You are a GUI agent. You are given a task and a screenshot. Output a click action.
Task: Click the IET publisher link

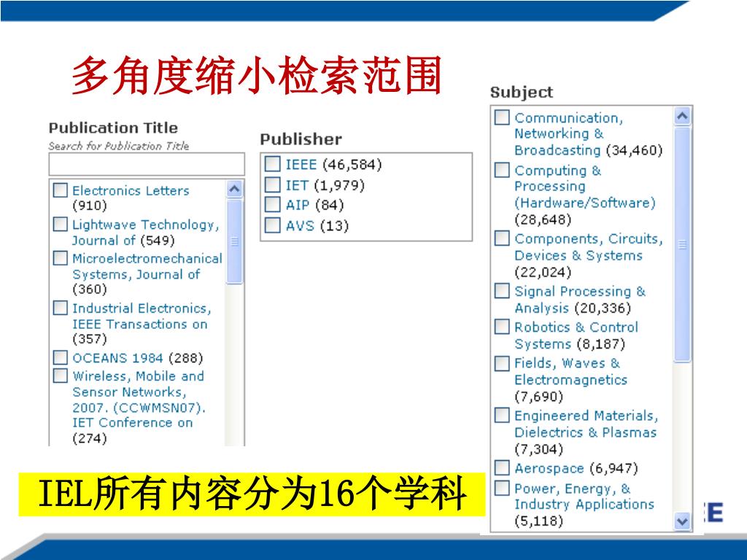(297, 184)
